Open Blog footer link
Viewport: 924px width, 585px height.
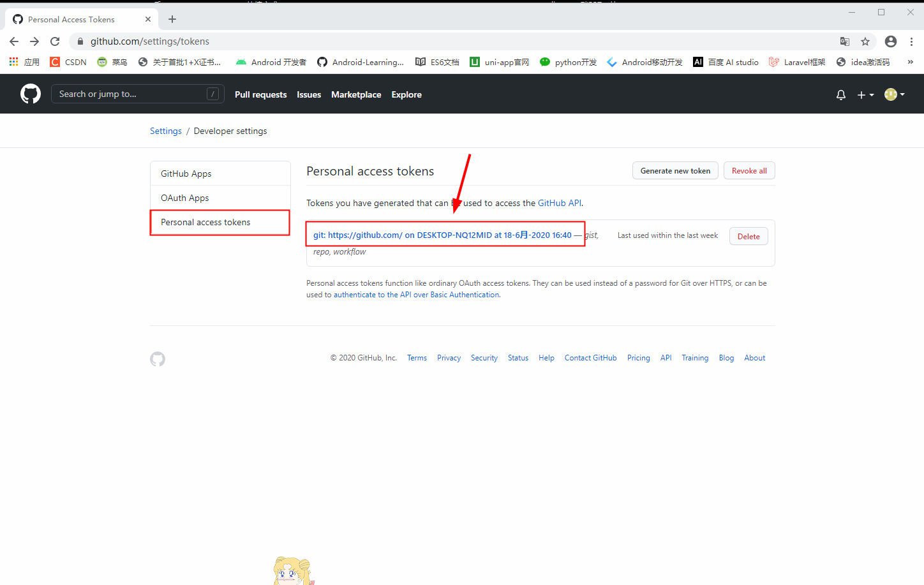726,358
